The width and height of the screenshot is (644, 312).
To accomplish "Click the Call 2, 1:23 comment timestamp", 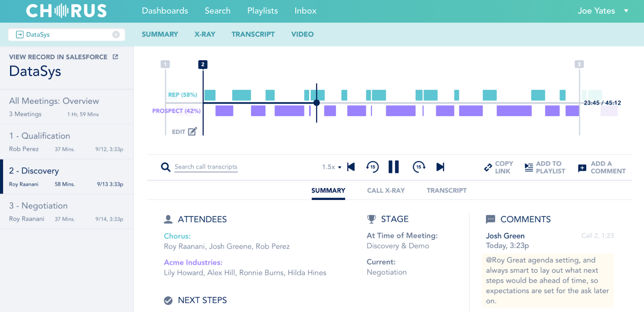I will coord(598,236).
